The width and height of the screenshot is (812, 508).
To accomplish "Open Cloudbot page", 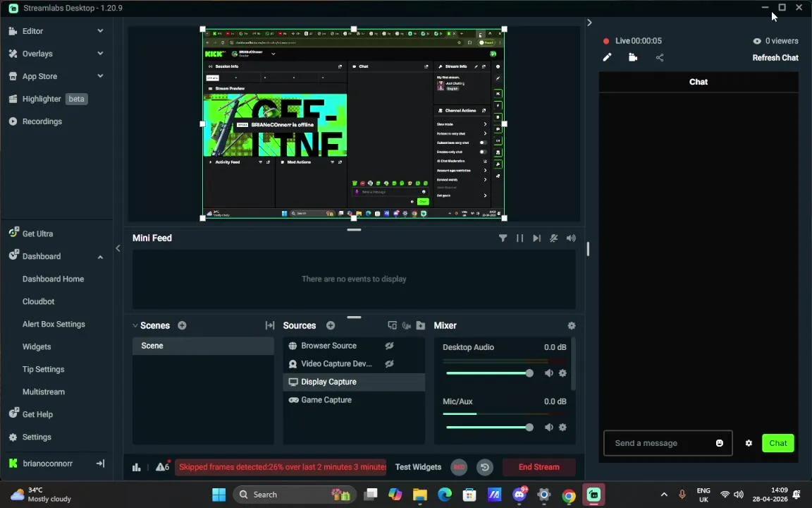I will 38,301.
